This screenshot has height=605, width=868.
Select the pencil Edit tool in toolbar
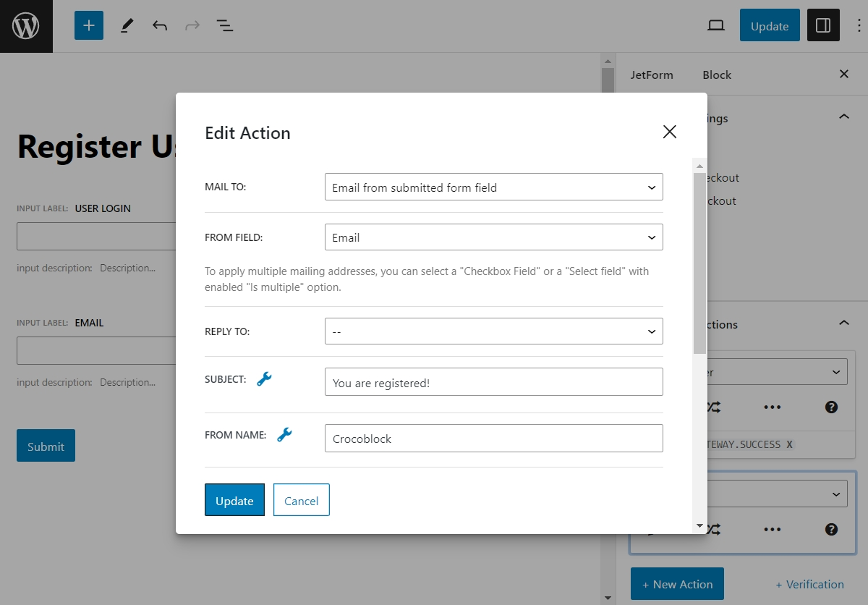pyautogui.click(x=127, y=25)
